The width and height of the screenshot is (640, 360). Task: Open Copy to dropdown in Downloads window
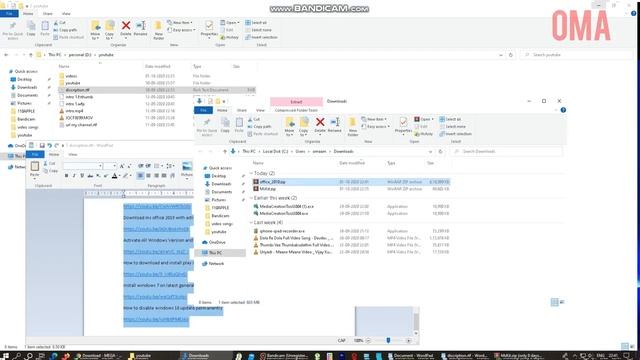pos(304,127)
